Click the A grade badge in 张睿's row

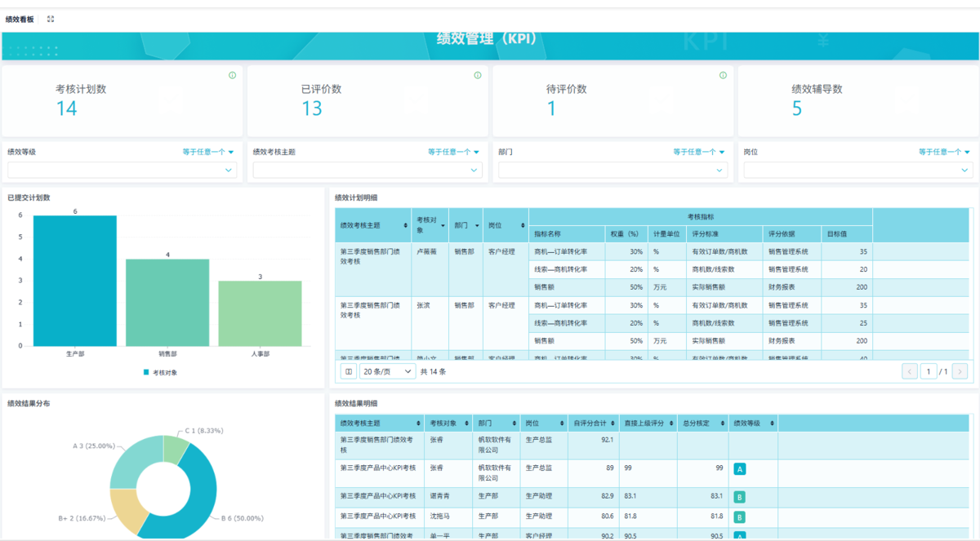(x=739, y=469)
